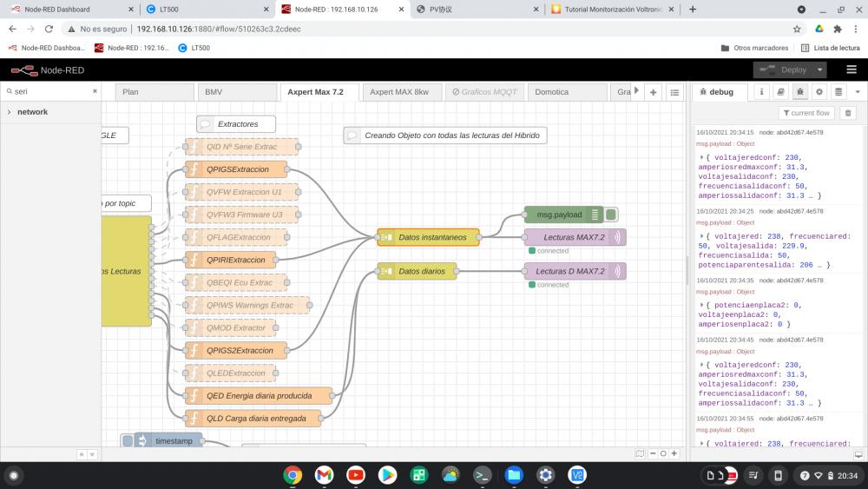Open the Lista de lectura panel
This screenshot has height=489, width=868.
pos(831,48)
